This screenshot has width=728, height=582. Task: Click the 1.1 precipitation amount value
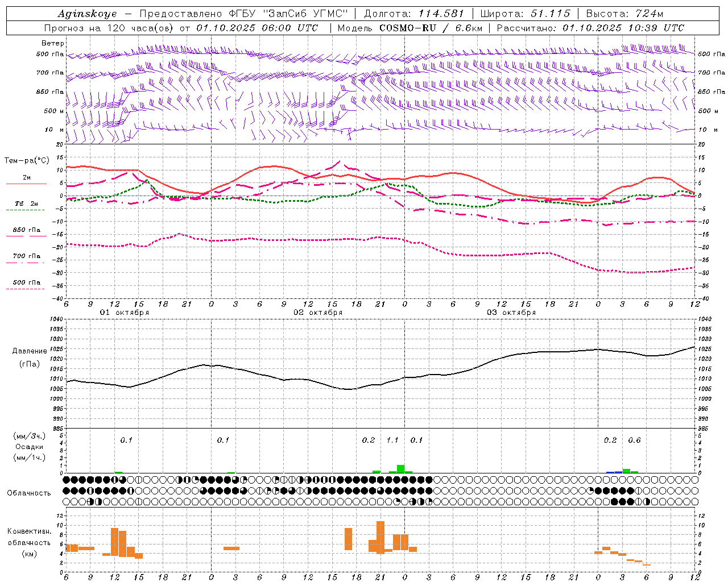pos(392,440)
